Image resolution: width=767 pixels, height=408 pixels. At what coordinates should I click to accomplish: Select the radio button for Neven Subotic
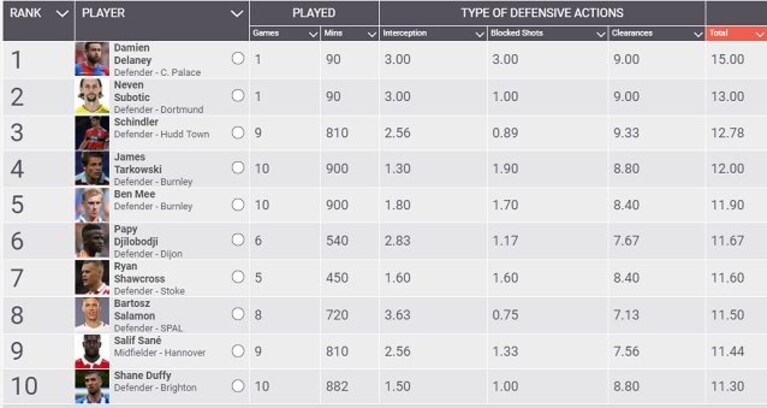coord(238,95)
